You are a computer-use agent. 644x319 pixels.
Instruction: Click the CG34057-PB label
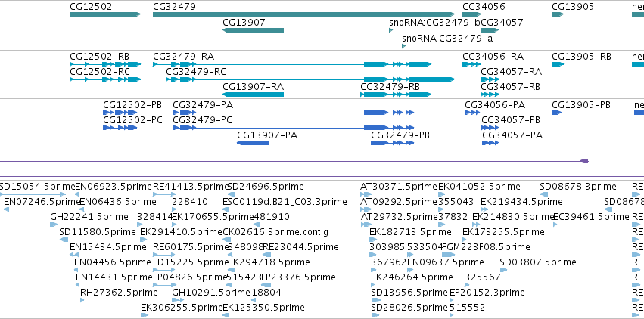pyautogui.click(x=511, y=119)
